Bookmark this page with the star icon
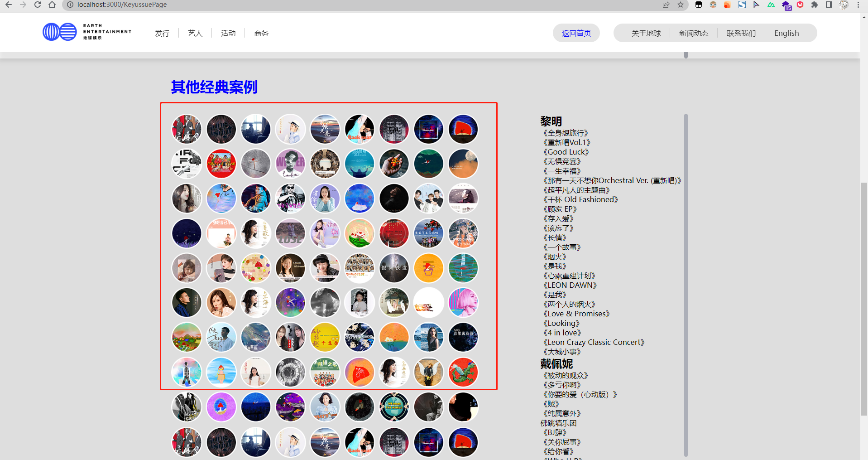The width and height of the screenshot is (868, 460). click(681, 5)
